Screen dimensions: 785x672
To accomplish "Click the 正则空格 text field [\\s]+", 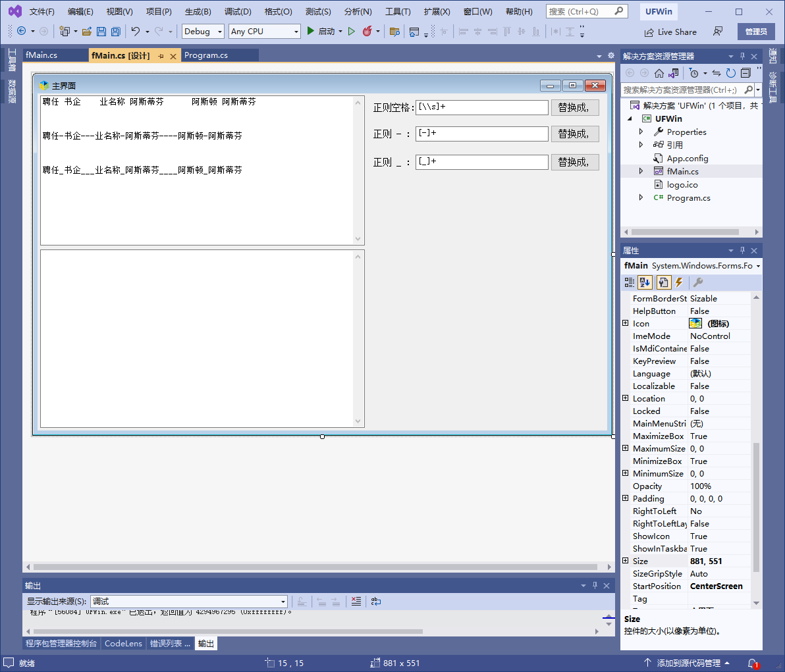I will [x=481, y=107].
